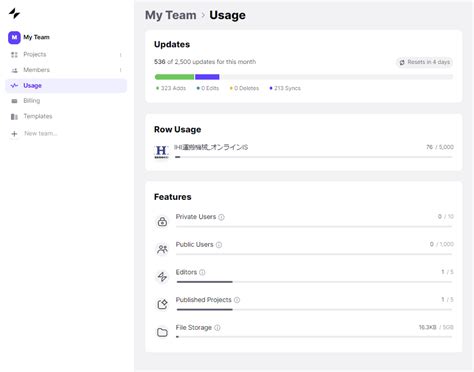
Task: Click the Private Users lock icon
Action: tap(162, 221)
